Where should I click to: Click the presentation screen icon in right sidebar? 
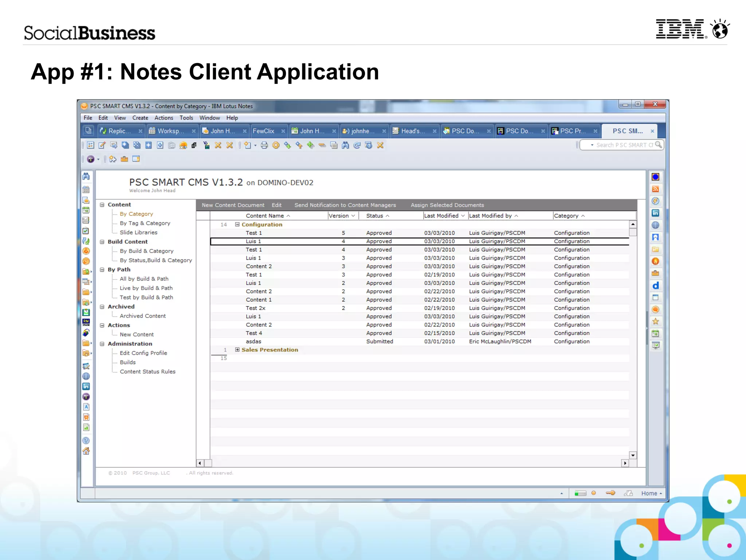655,345
